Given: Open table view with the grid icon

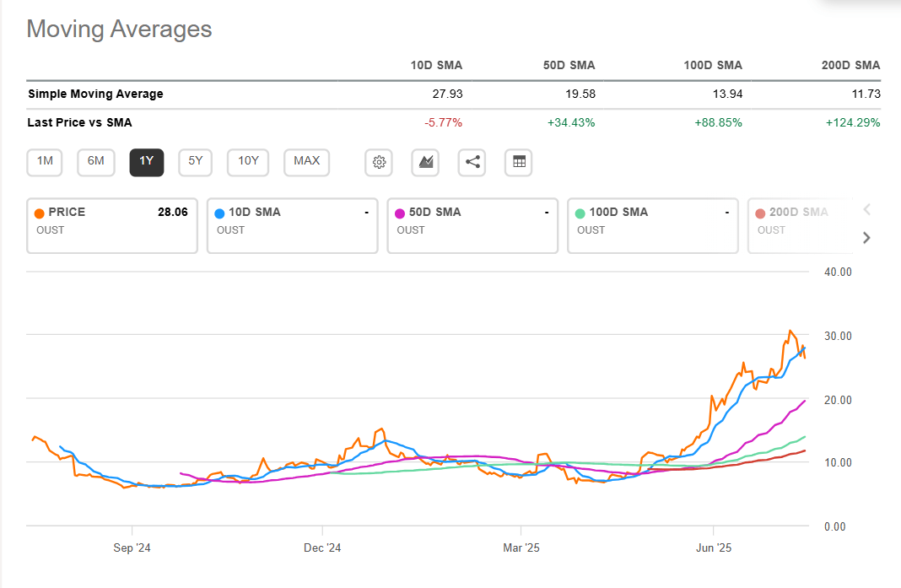Looking at the screenshot, I should 518,162.
